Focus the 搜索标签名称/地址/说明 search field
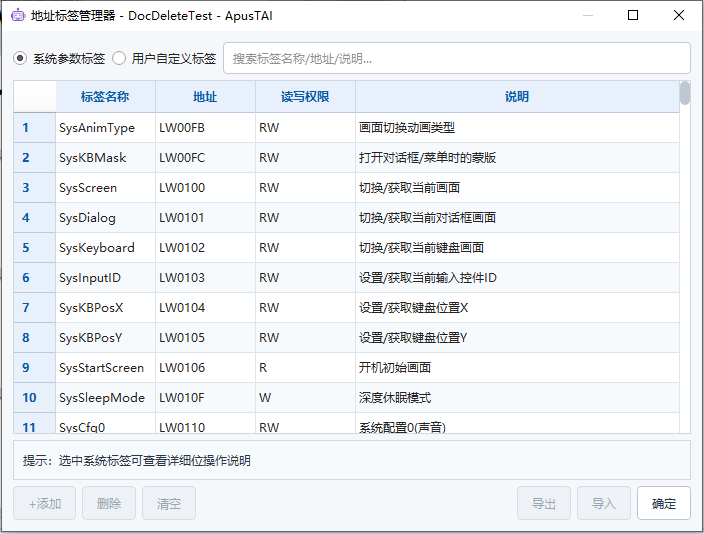The width and height of the screenshot is (704, 534). (x=457, y=58)
